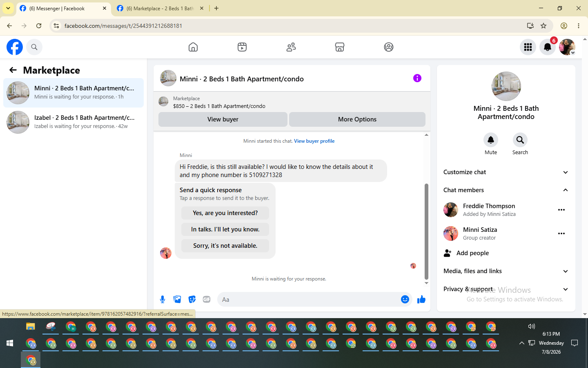
Task: Navigate back in browser
Action: (9, 26)
